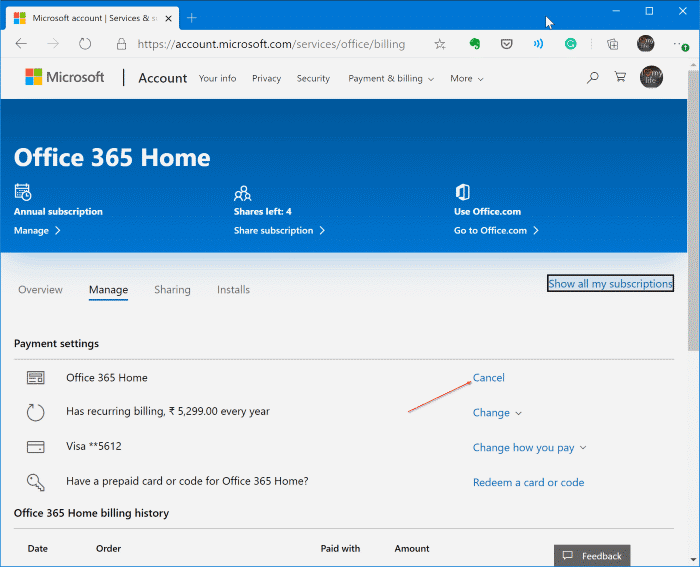The width and height of the screenshot is (700, 567).
Task: Click the browser forward arrow
Action: [x=53, y=44]
